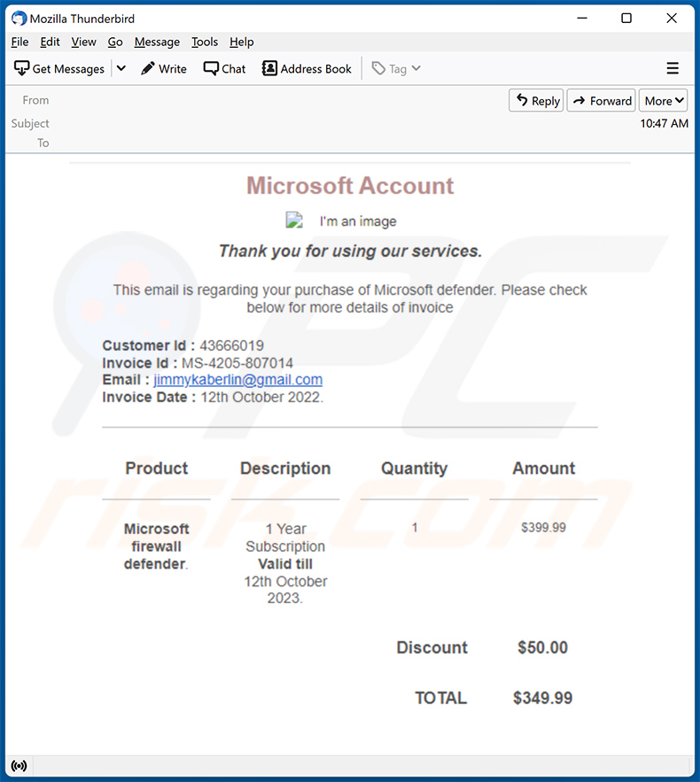
Task: Select the invoice ID MS-4205-807014
Action: point(237,363)
